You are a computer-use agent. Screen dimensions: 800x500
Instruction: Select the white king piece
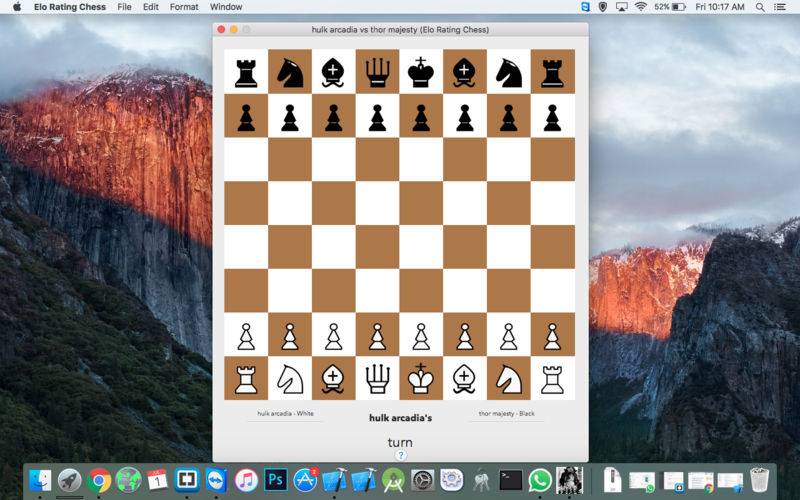pos(420,378)
